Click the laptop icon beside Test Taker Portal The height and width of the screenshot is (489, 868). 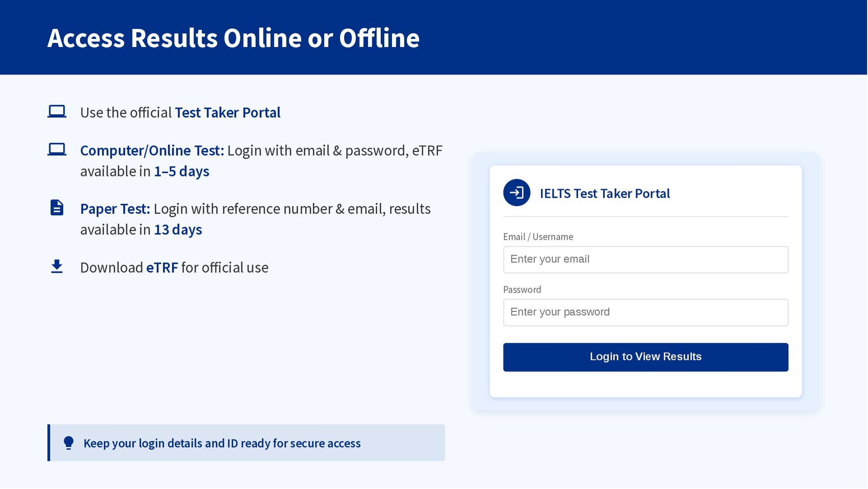pos(57,112)
